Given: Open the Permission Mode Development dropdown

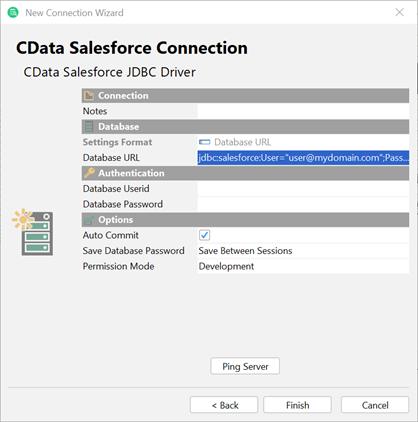Looking at the screenshot, I should (x=303, y=266).
